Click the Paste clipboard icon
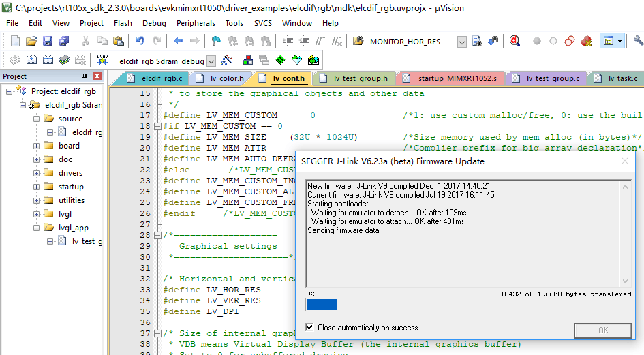 tap(119, 41)
